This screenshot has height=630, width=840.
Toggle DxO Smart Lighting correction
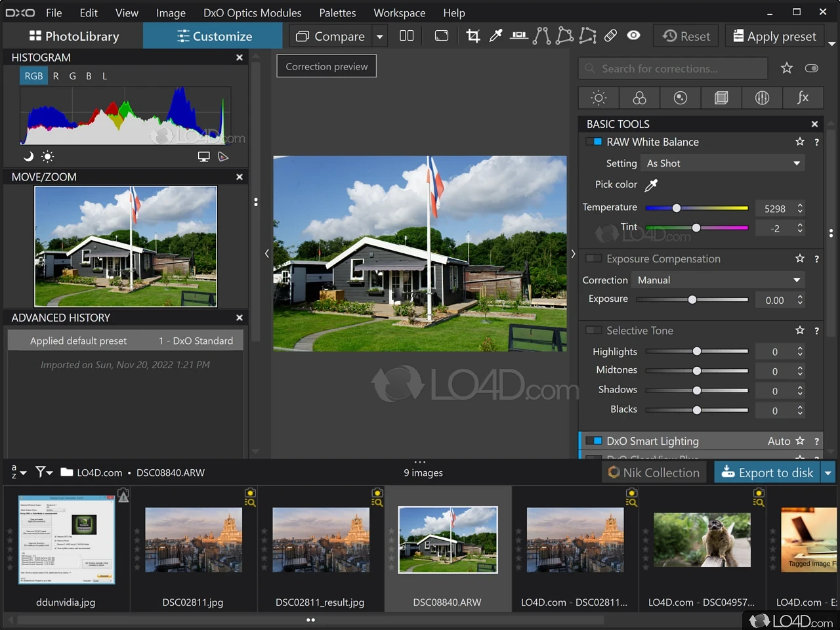click(594, 441)
